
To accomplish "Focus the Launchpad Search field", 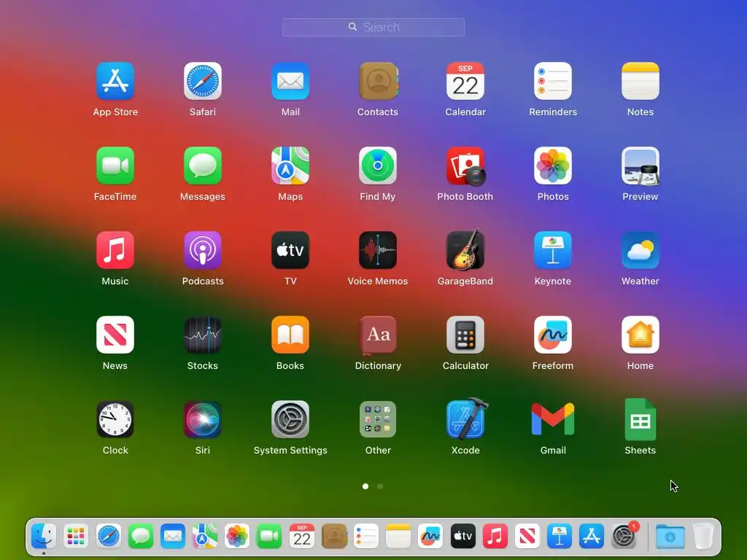I will point(373,27).
